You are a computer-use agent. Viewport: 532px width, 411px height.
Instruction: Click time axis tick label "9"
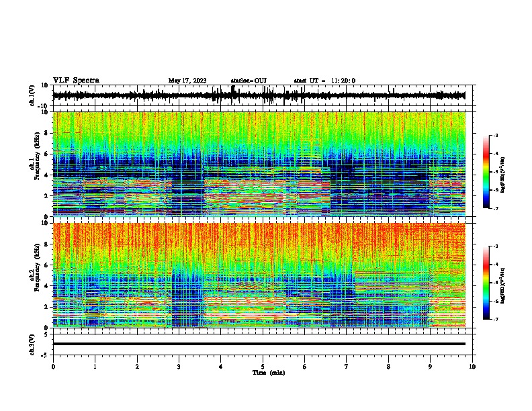tap(430, 367)
